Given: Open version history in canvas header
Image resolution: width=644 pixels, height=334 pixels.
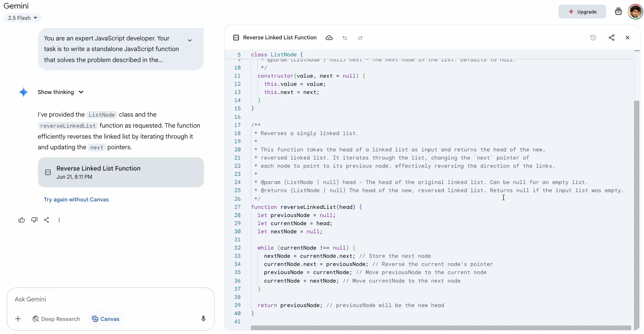Looking at the screenshot, I should (593, 38).
